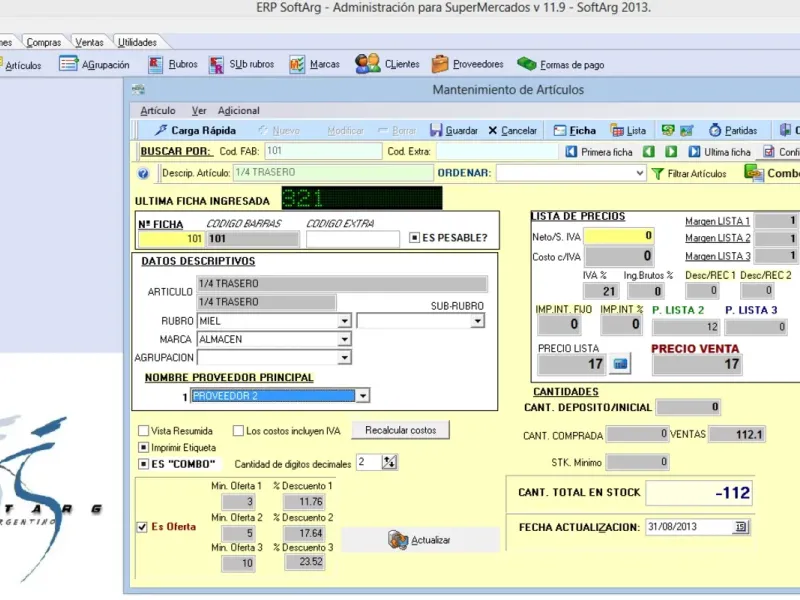800x600 pixels.
Task: Click the Cod. FAB search field
Action: 323,151
